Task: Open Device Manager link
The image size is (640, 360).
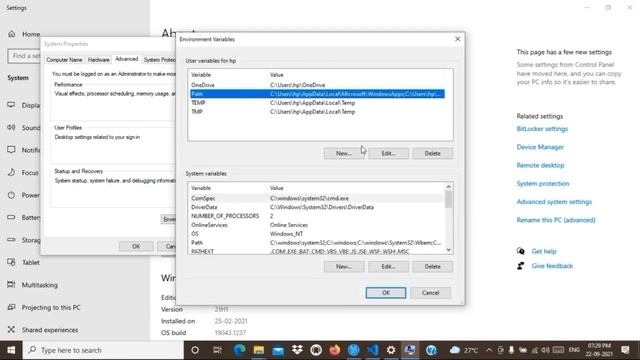Action: click(540, 147)
